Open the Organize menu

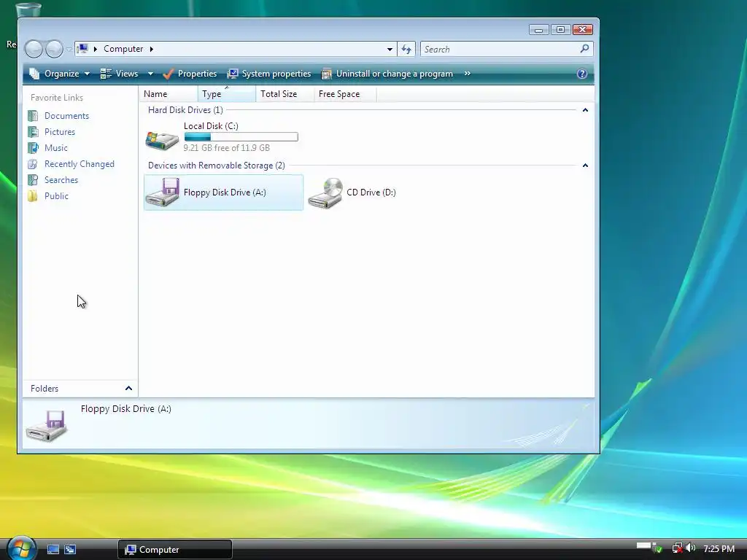tap(60, 74)
